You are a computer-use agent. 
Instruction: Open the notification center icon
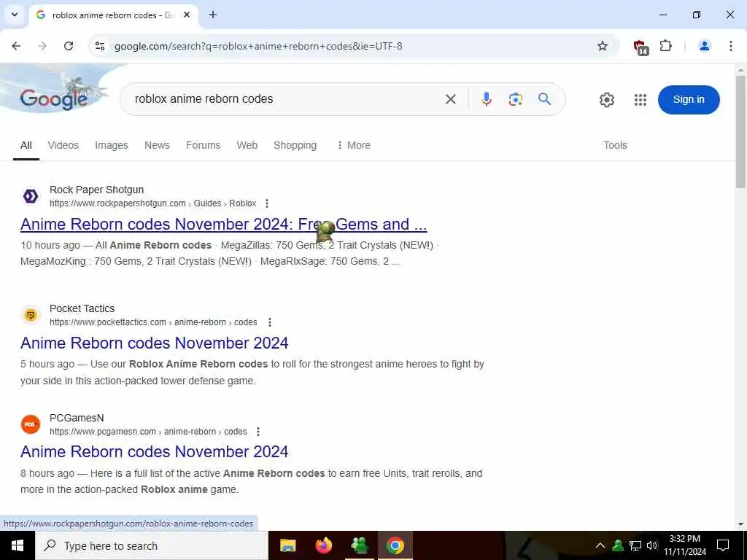[723, 545]
